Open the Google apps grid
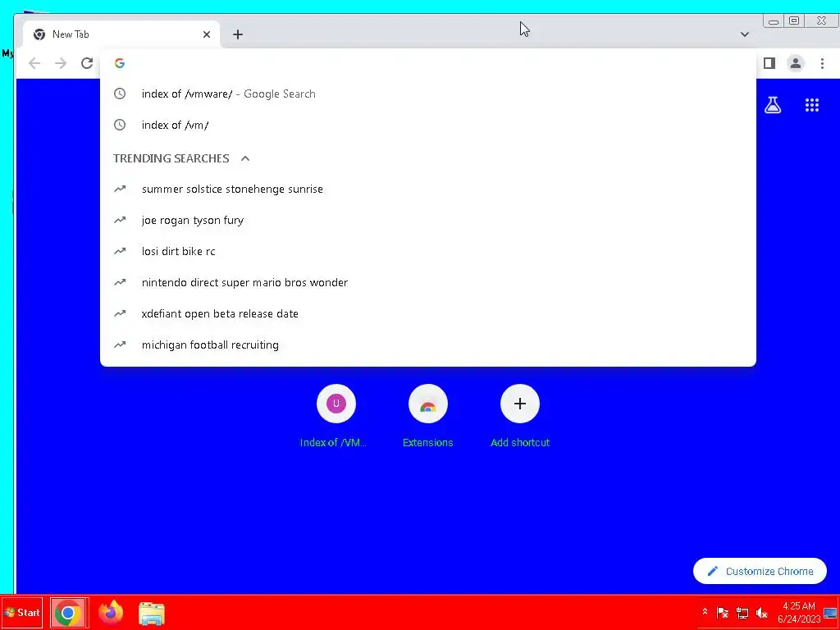840x630 pixels. click(x=812, y=105)
